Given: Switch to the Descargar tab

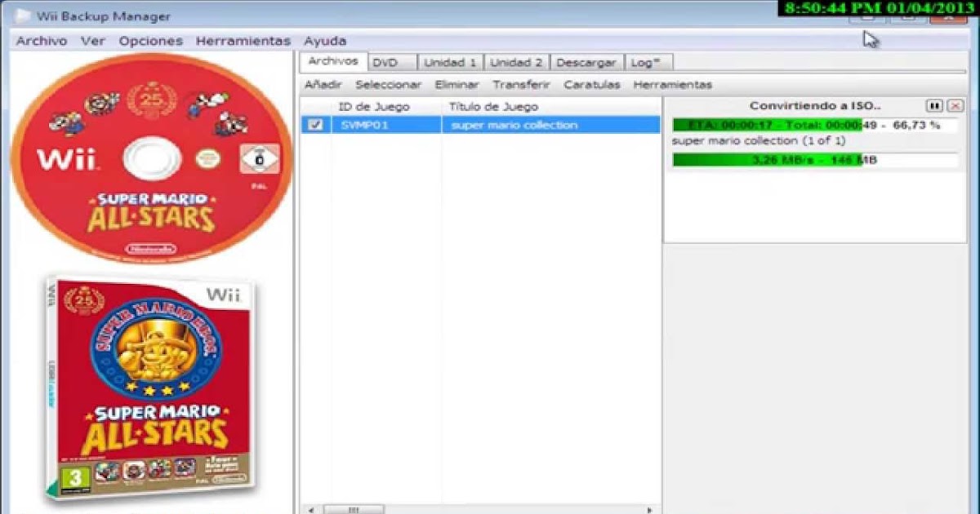Looking at the screenshot, I should coord(586,62).
